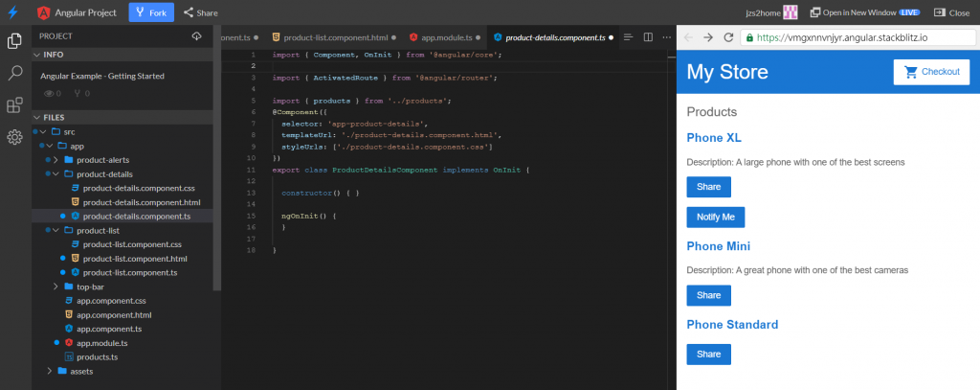This screenshot has height=390, width=980.
Task: Open product-list.component.css file
Action: tap(132, 244)
